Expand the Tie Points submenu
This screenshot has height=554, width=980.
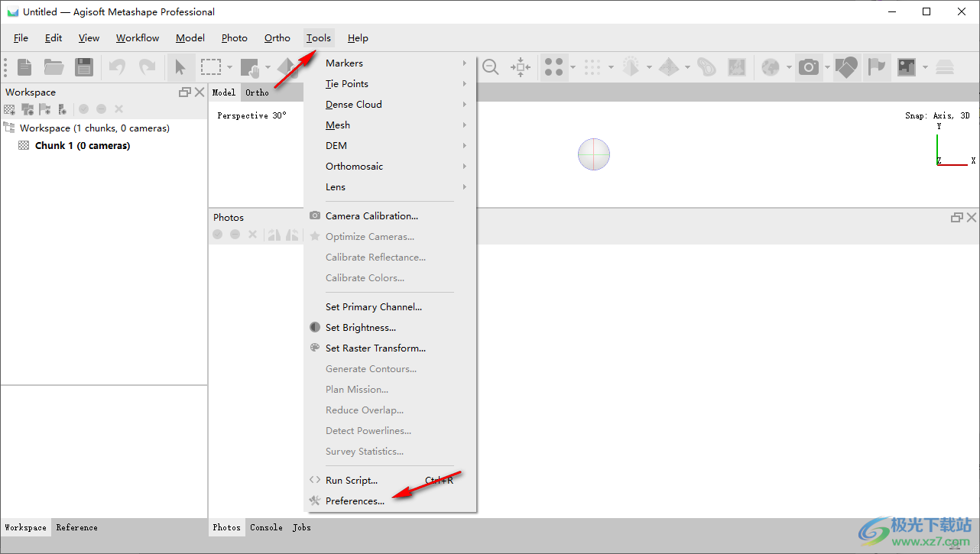(390, 84)
